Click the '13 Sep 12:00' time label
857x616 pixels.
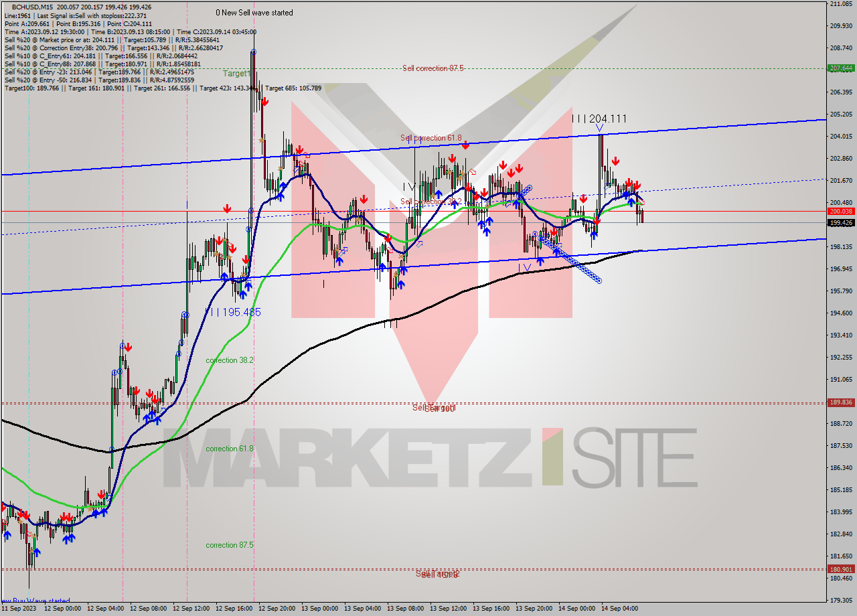[x=448, y=609]
